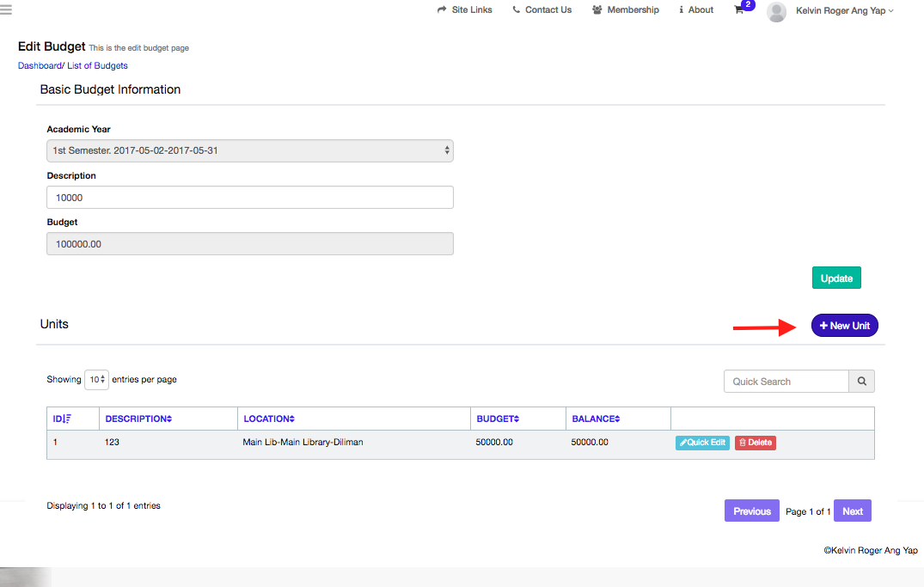Screen dimensions: 924x587
Task: Sort table by ID column
Action: (62, 419)
